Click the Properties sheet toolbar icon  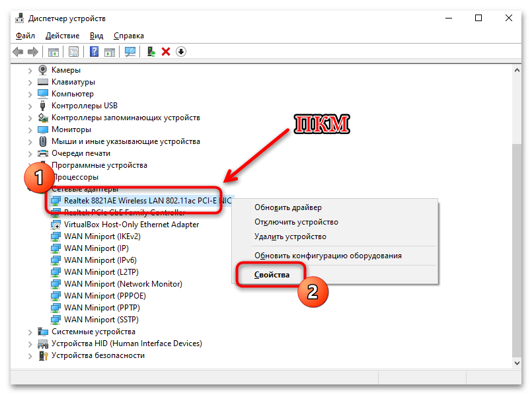point(73,52)
